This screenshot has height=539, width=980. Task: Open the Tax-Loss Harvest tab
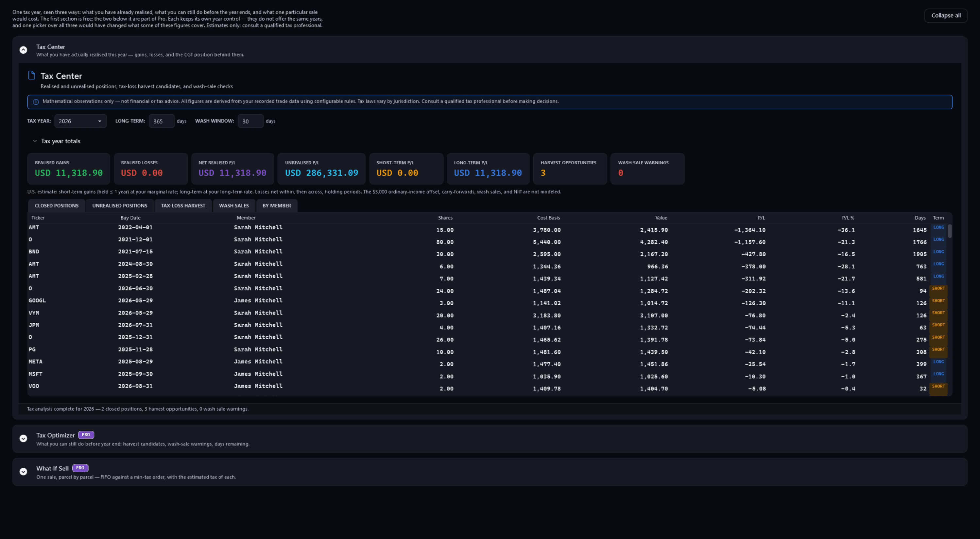click(183, 206)
